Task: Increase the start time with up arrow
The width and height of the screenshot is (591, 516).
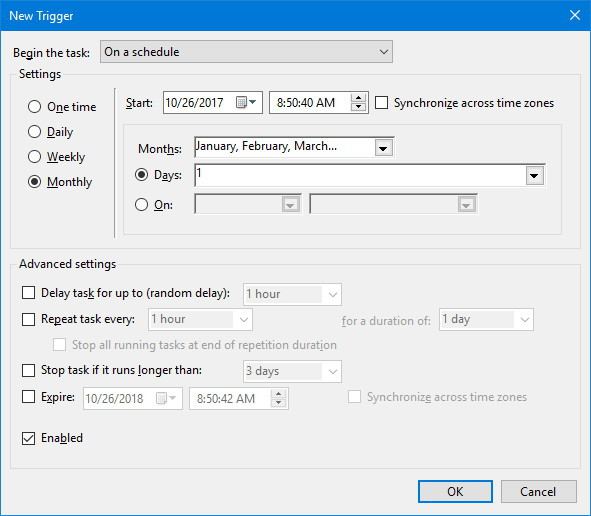Action: coord(358,98)
